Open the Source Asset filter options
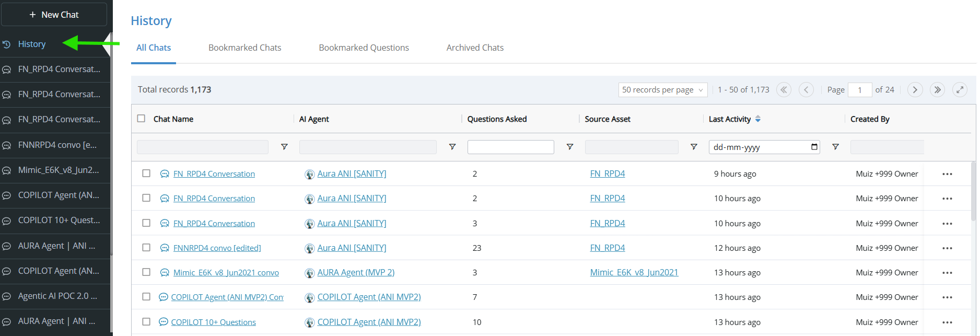Viewport: 980px width, 336px height. click(694, 147)
